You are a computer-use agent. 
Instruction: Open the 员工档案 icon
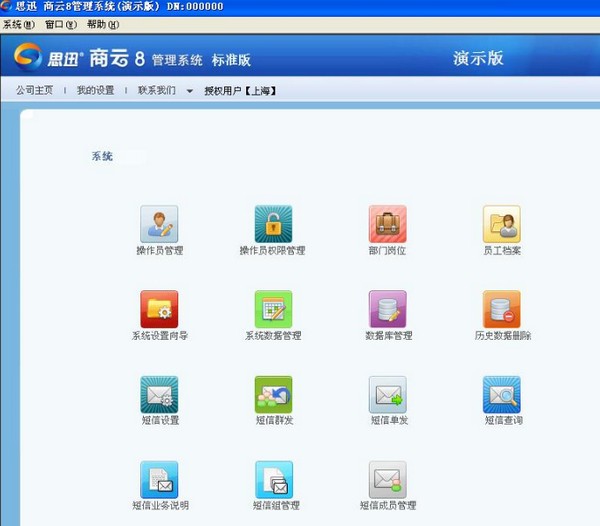(x=502, y=224)
